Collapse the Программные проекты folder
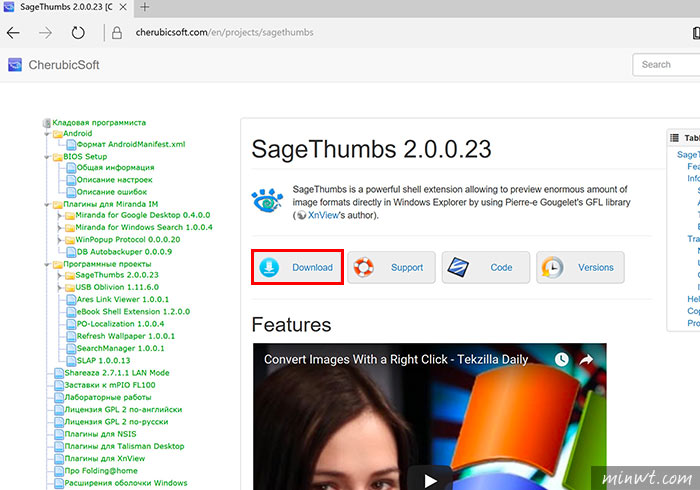 click(x=47, y=264)
